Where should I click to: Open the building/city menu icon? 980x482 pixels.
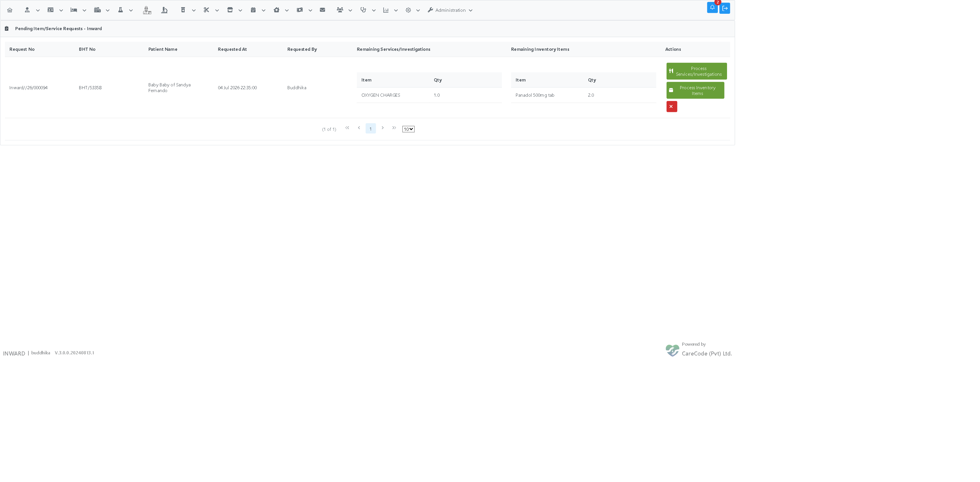click(97, 10)
